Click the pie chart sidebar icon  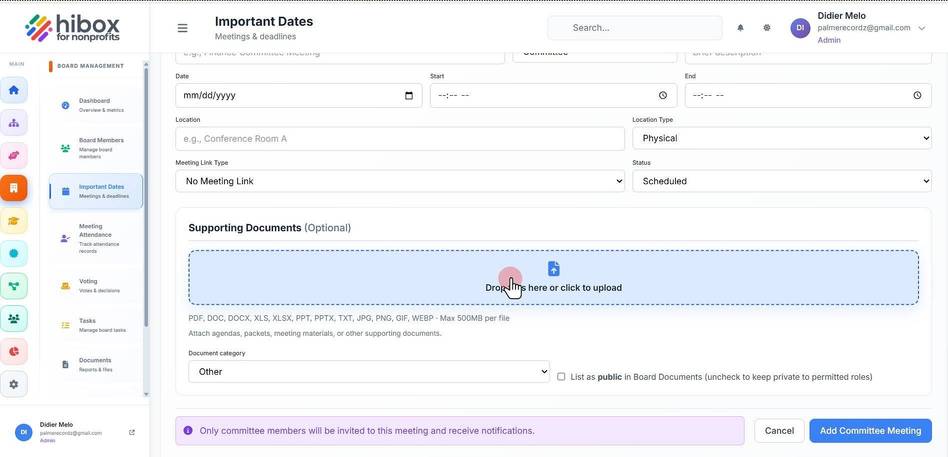point(14,351)
